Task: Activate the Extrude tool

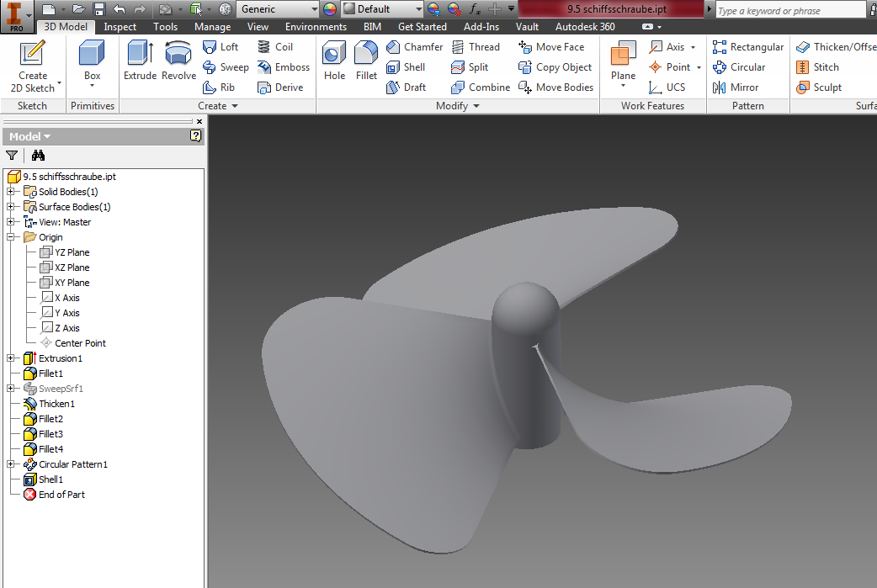Action: pos(140,61)
